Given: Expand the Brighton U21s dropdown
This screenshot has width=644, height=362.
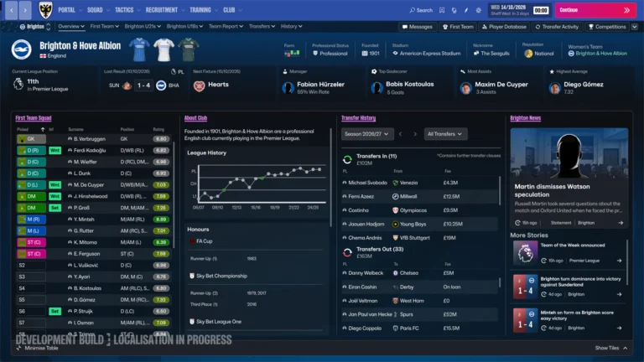Looking at the screenshot, I should pyautogui.click(x=143, y=26).
